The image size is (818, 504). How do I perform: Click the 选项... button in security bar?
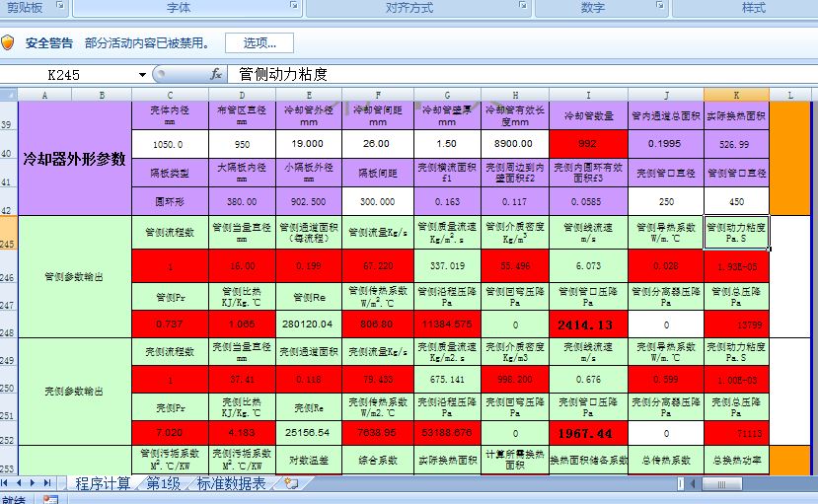tap(260, 42)
